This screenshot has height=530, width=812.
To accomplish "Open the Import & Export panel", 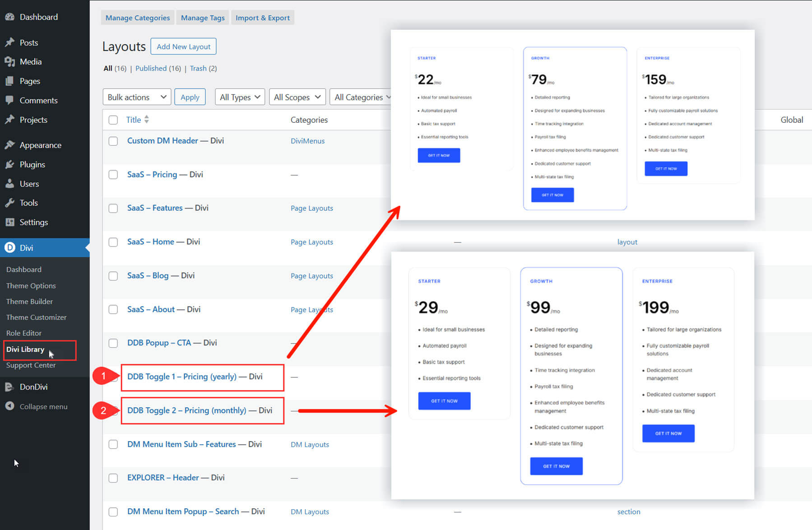I will (x=263, y=18).
